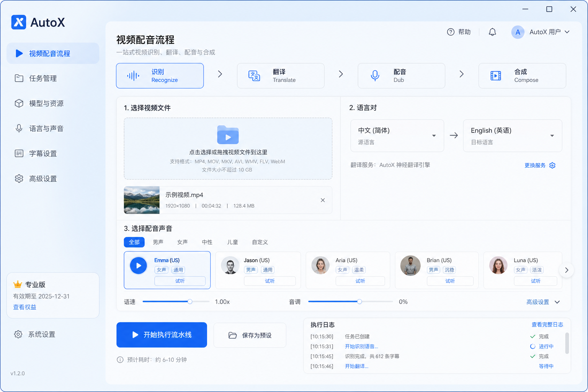This screenshot has width=588, height=392.
Task: Select the 男声 voice filter tab
Action: (158, 242)
